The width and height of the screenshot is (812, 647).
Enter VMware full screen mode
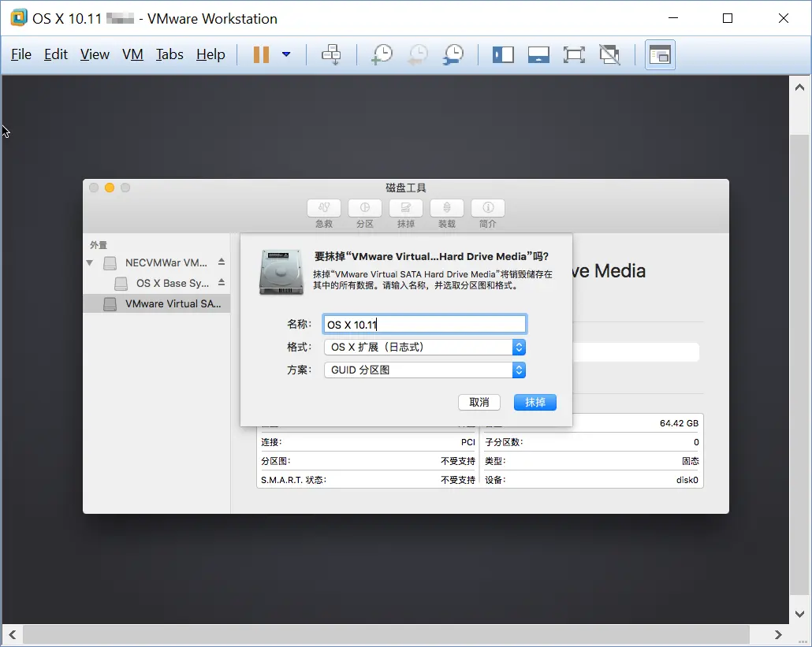[574, 54]
